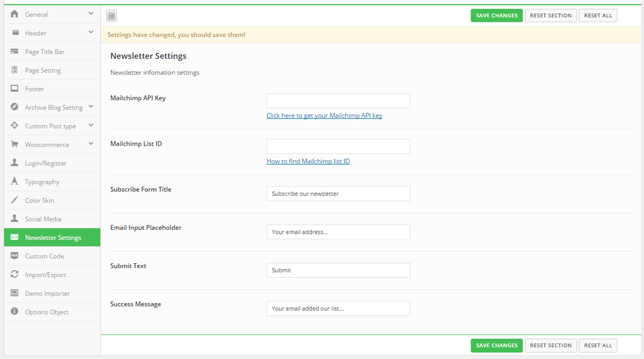The image size is (644, 359).
Task: Open the Page Setting section
Action: coord(52,70)
